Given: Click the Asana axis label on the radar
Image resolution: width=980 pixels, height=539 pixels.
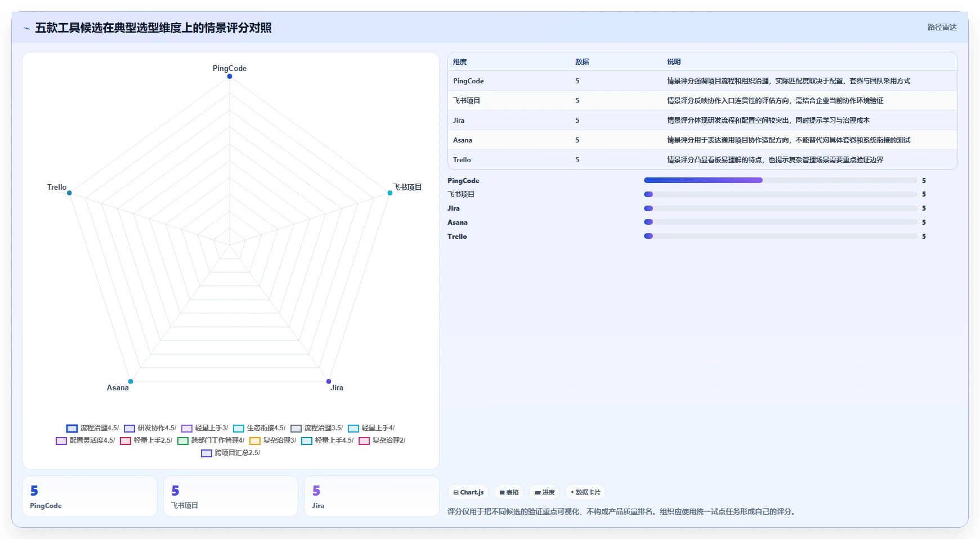Looking at the screenshot, I should pyautogui.click(x=118, y=387).
